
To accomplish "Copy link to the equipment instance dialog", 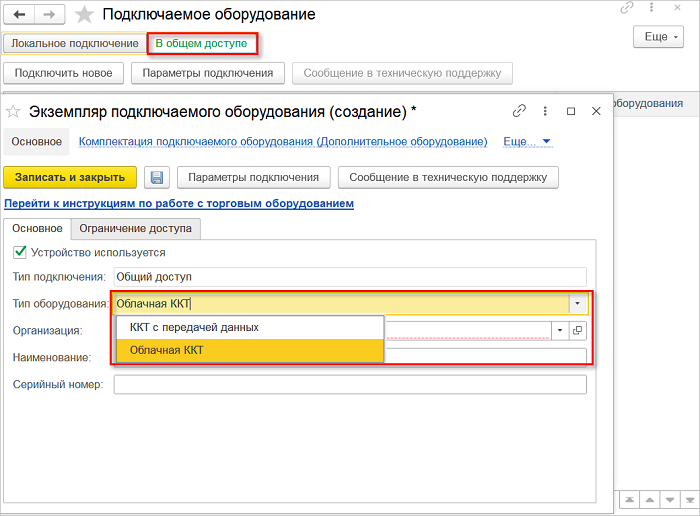I will point(519,111).
